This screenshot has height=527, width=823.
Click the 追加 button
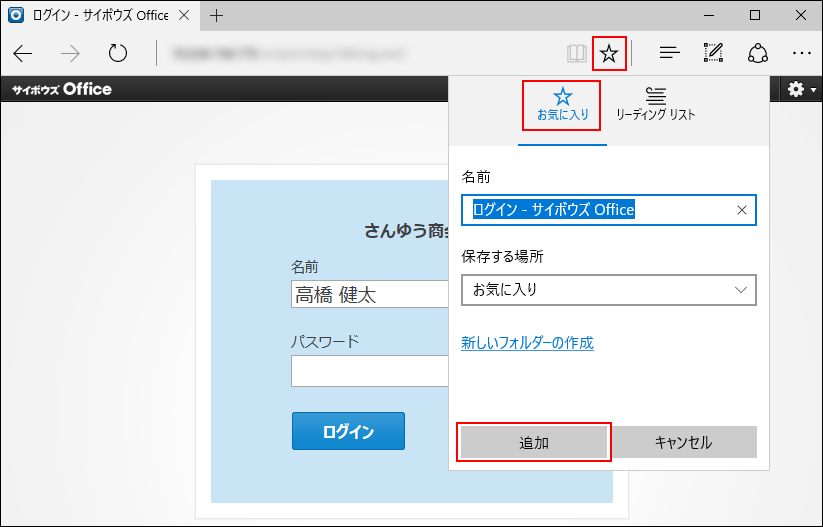coord(534,442)
